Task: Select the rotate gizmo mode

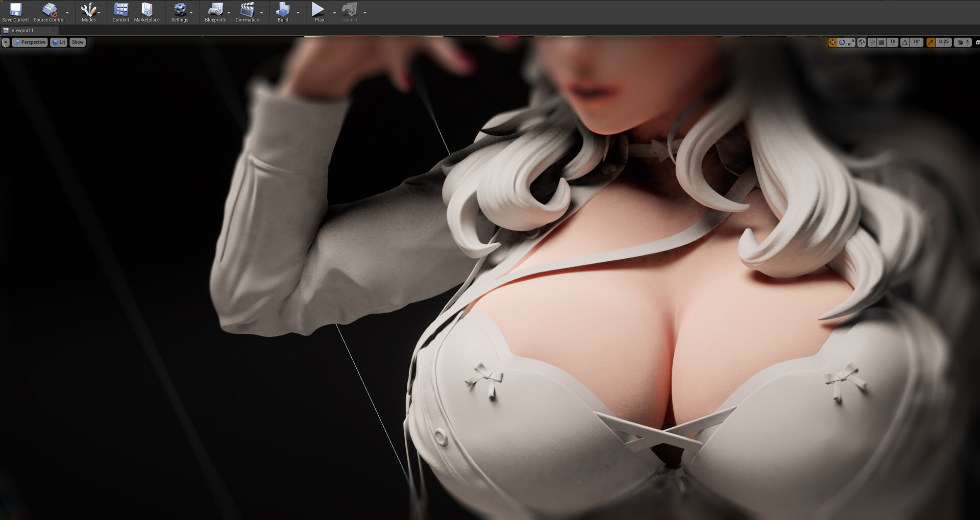Action: [x=842, y=42]
